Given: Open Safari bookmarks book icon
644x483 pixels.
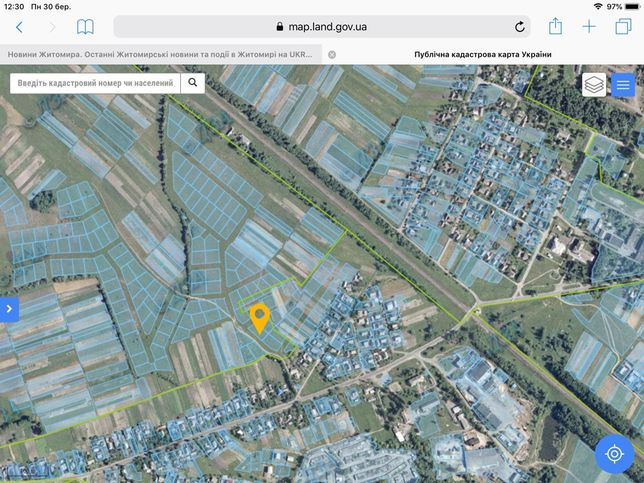Looking at the screenshot, I should (x=85, y=27).
